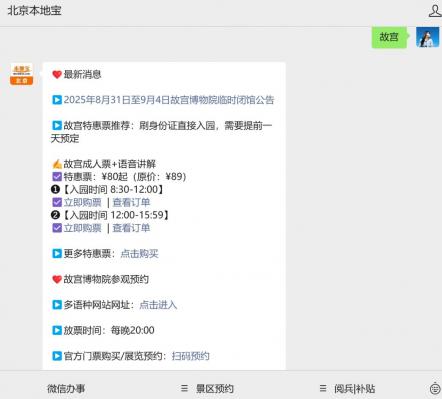Click the blue play icon before 官方门票购买/展览预约
Image resolution: width=442 pixels, height=399 pixels.
click(x=57, y=356)
